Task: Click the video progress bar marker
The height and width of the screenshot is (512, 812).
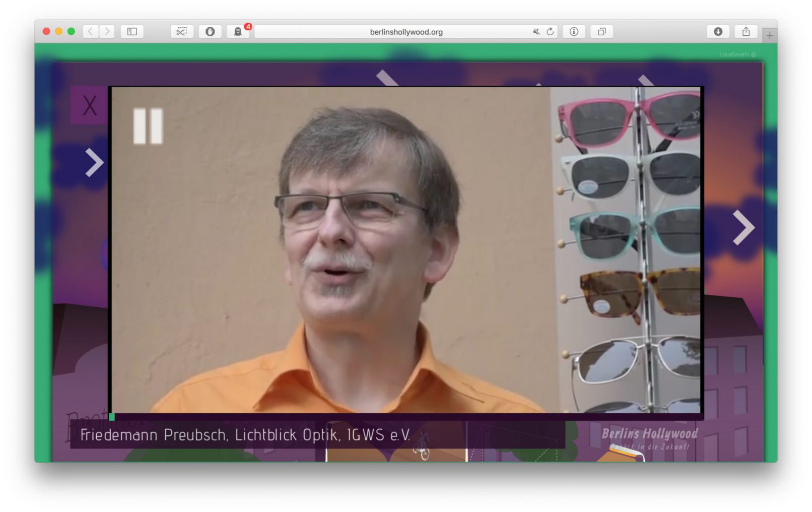Action: [112, 417]
